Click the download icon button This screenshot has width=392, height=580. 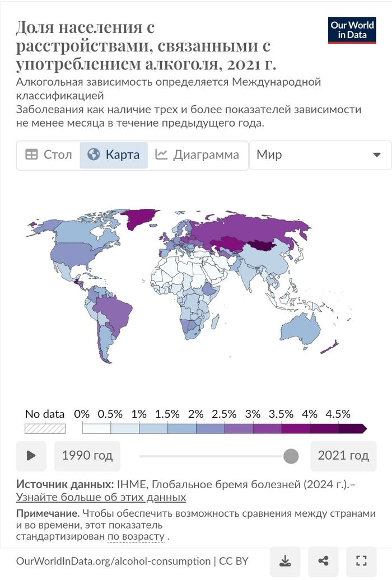286,562
